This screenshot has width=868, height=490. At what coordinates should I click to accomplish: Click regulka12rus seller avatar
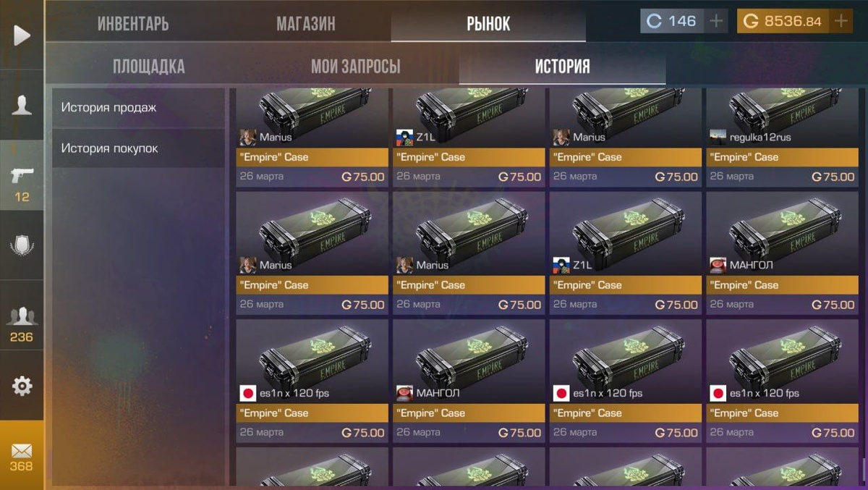[x=718, y=137]
